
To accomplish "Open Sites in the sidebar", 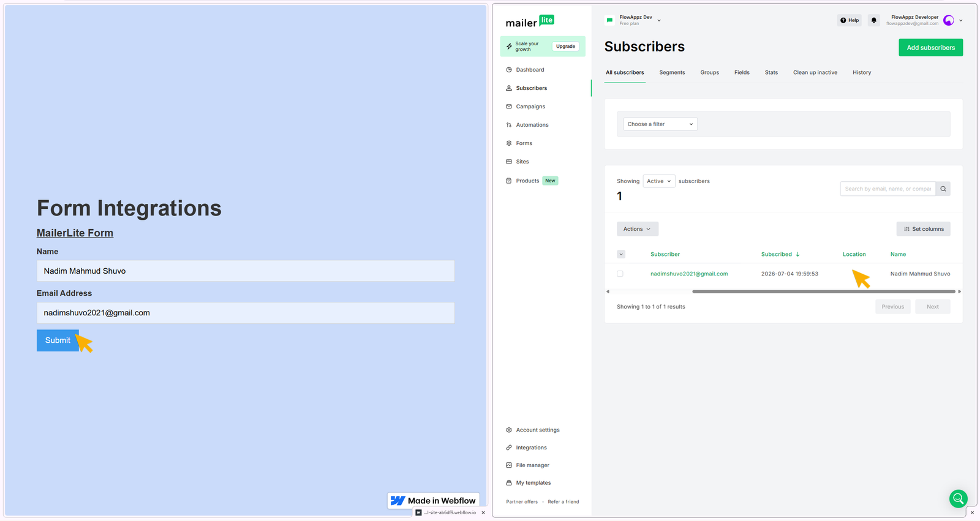I will tap(522, 162).
